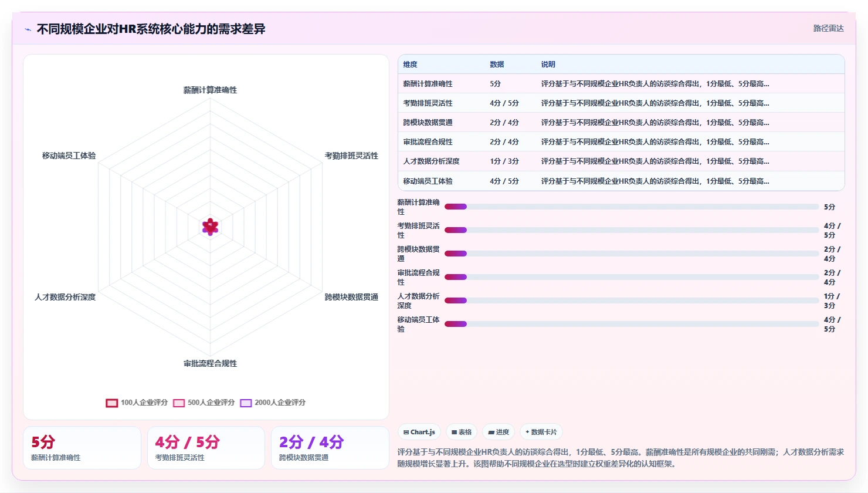Click the 移动端员工体验 progress bar
Viewport: 868px width, 493px height.
point(632,324)
